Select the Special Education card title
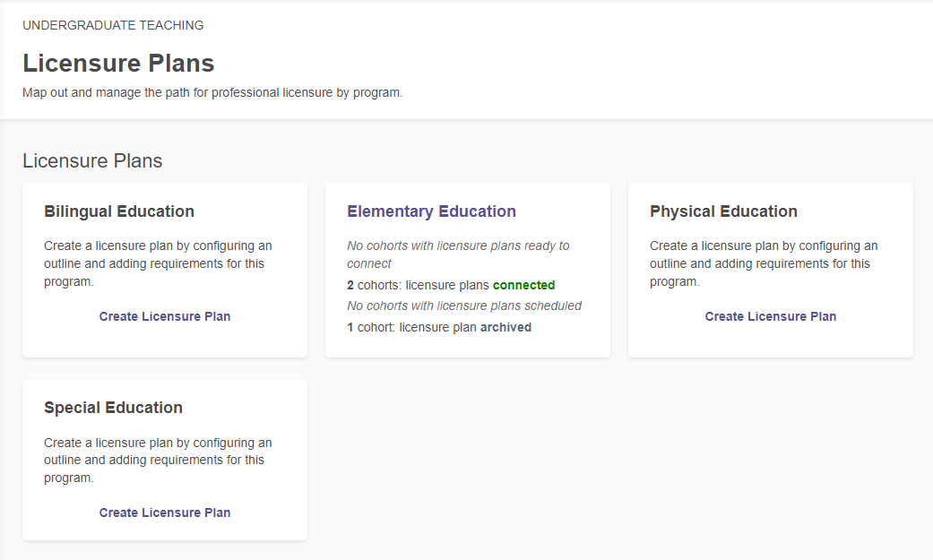 click(113, 408)
